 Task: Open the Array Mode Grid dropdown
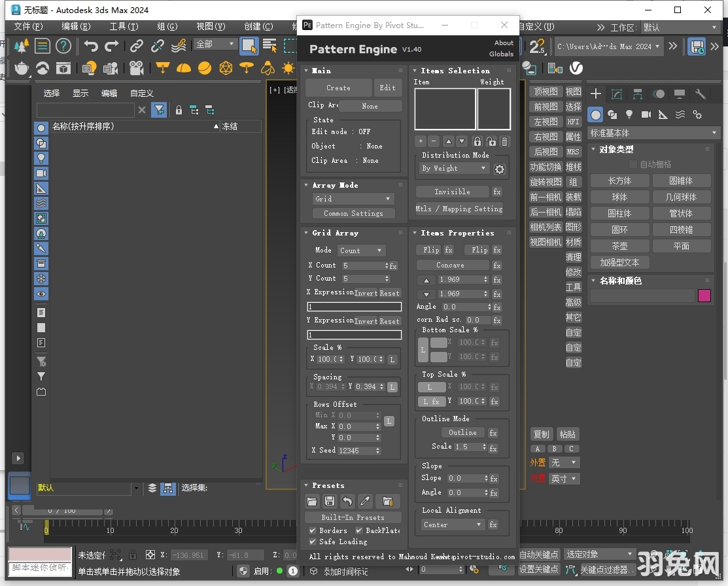(x=353, y=199)
